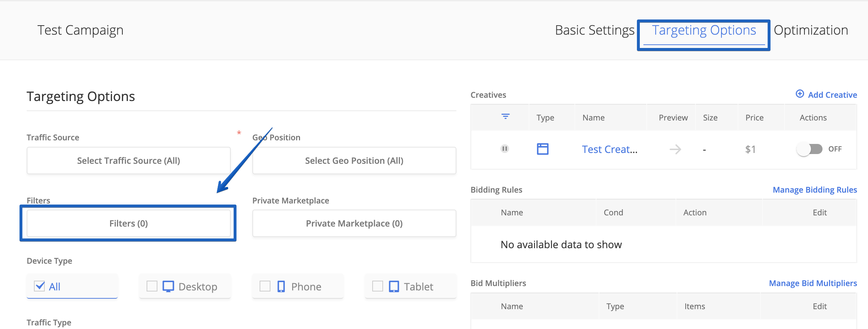Open the Select Traffic Source (All) dropdown
This screenshot has height=329, width=868.
click(x=129, y=161)
